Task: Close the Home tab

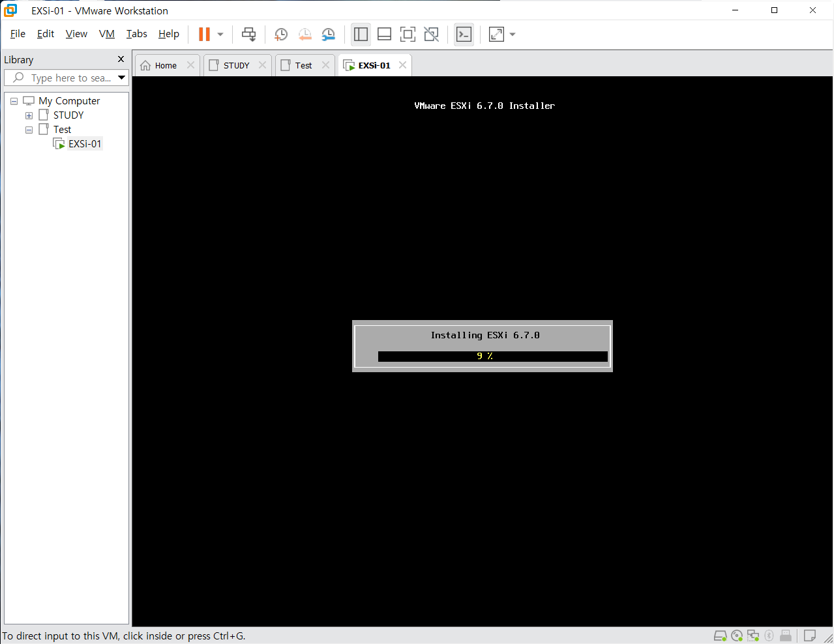Action: coord(190,65)
